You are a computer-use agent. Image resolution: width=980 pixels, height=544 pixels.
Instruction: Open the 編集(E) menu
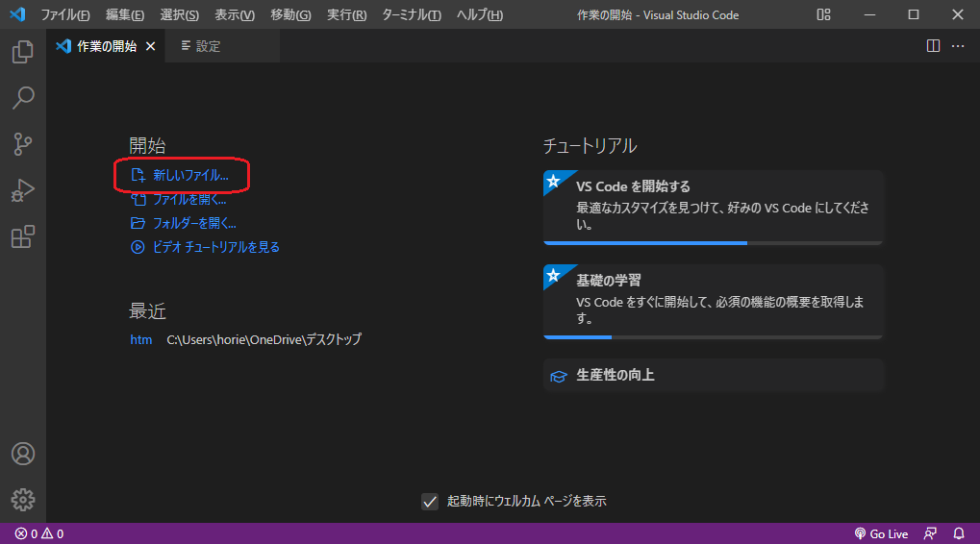[x=125, y=15]
